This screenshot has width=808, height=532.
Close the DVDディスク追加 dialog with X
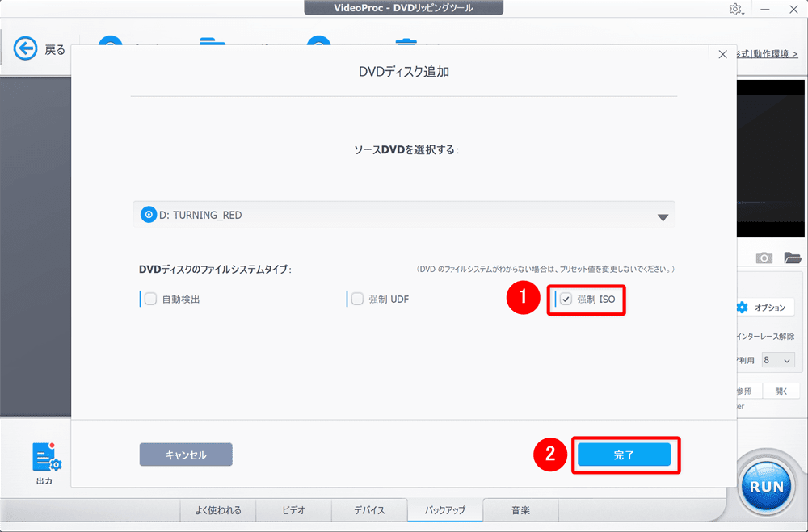[723, 54]
